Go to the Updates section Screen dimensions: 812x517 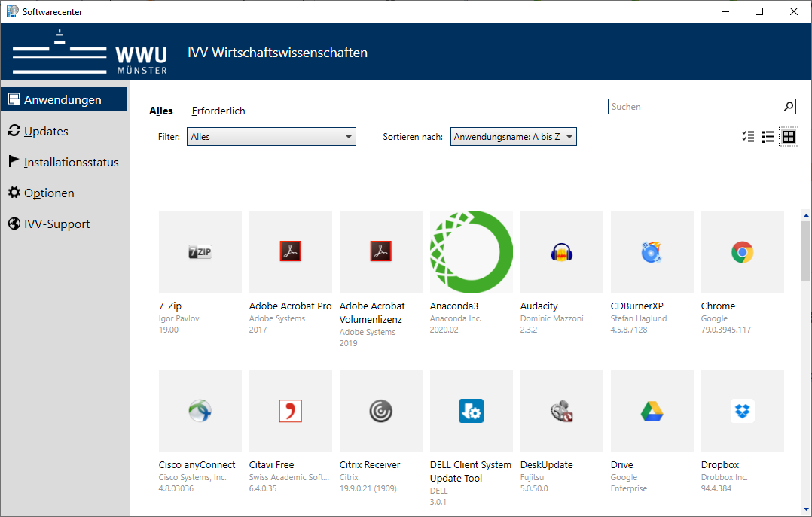point(46,132)
